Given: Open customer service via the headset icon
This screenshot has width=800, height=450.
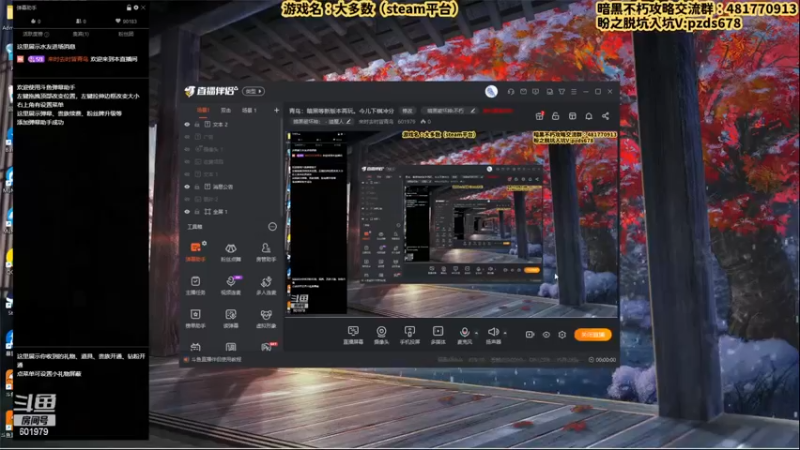Looking at the screenshot, I should click(x=511, y=92).
